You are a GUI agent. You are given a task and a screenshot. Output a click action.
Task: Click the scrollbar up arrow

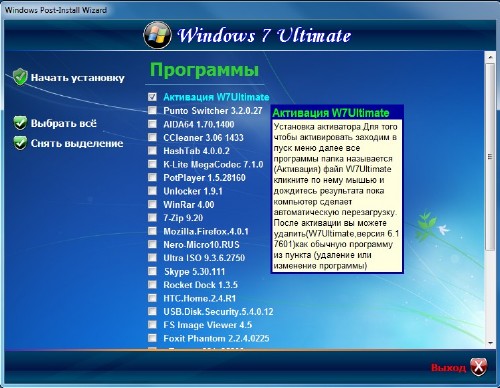(490, 57)
